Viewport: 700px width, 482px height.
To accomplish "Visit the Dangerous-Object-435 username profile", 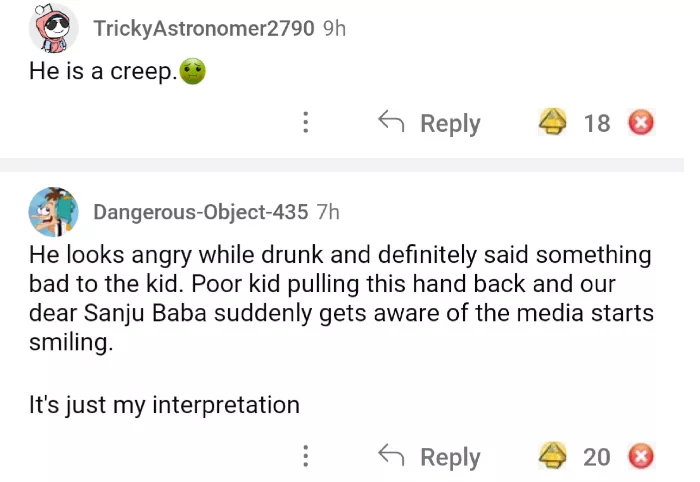I will (x=200, y=212).
